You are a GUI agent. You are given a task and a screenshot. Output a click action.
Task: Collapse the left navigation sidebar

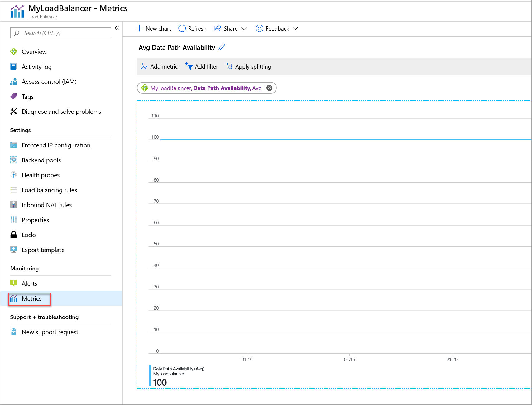pyautogui.click(x=117, y=28)
